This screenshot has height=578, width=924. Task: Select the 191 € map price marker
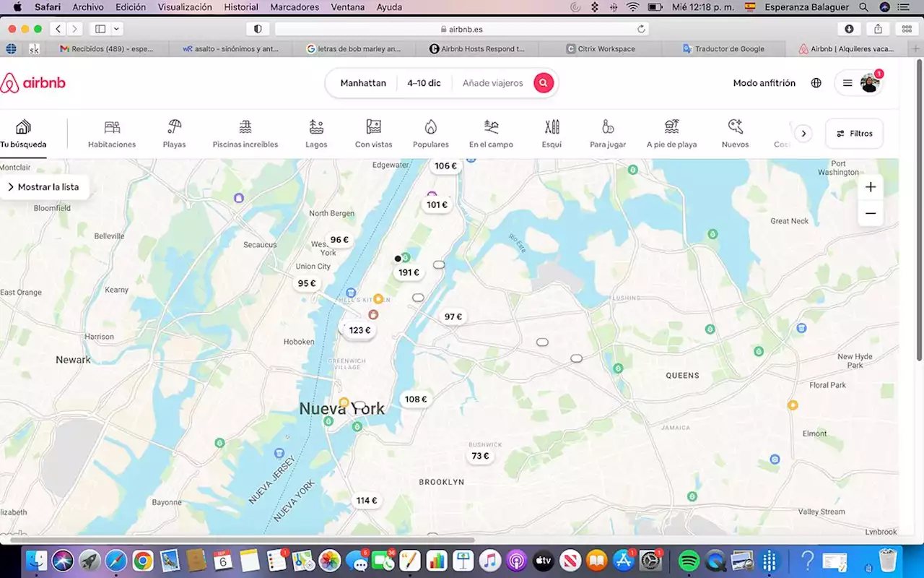[x=409, y=273]
